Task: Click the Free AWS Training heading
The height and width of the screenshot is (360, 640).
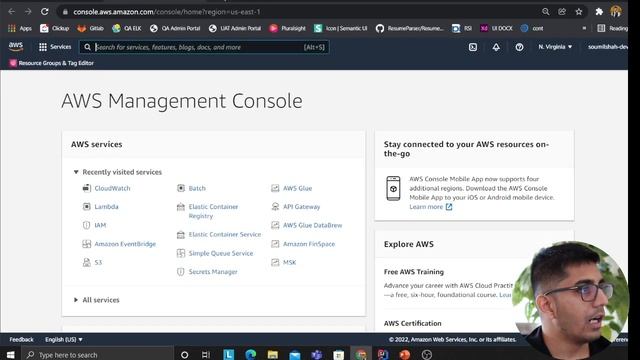Action: [x=413, y=271]
